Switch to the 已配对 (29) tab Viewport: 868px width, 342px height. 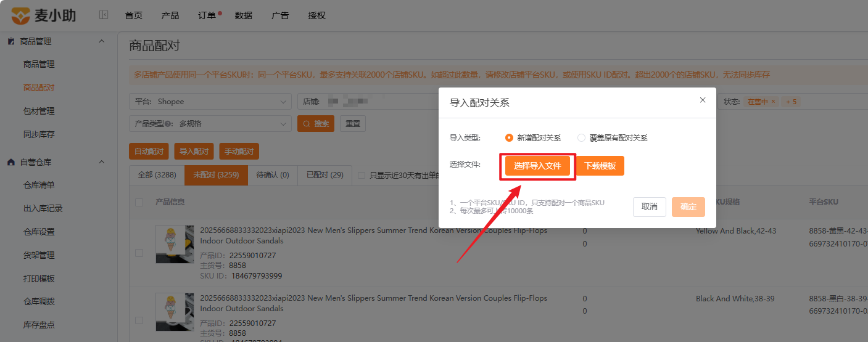pyautogui.click(x=325, y=175)
